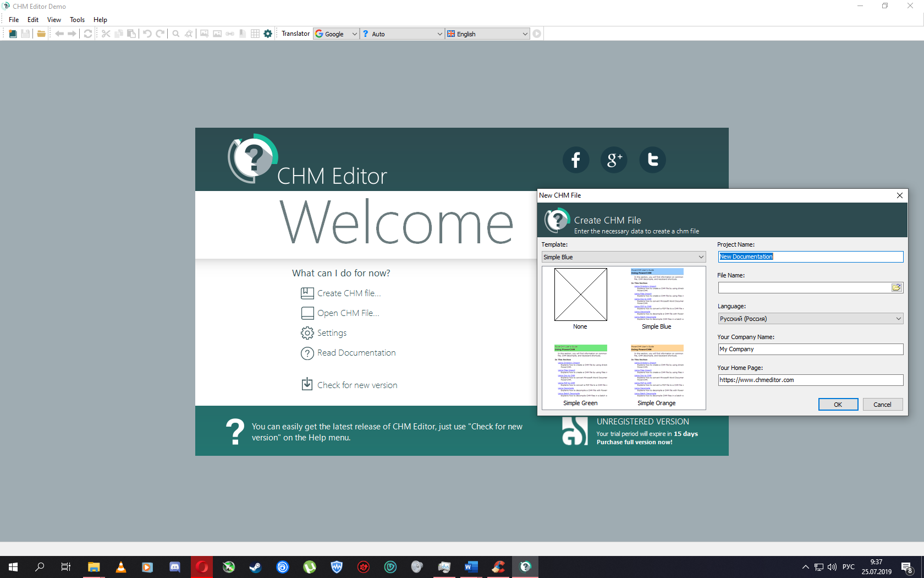The width and height of the screenshot is (924, 578).
Task: Open the Edit menu
Action: tap(33, 20)
